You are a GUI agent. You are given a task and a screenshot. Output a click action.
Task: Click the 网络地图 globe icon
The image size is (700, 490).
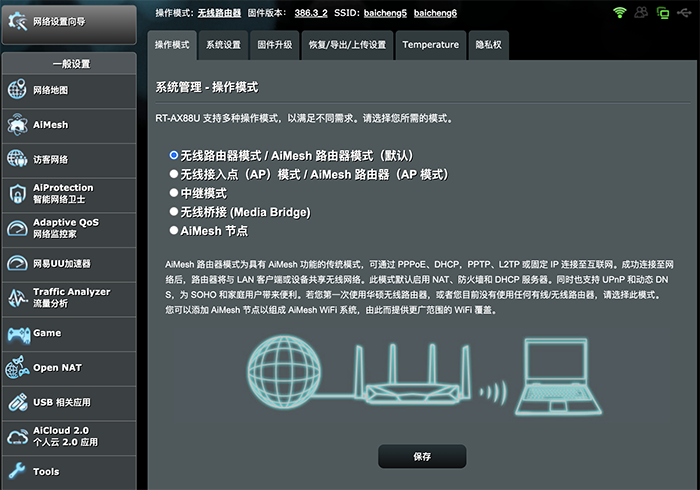pyautogui.click(x=17, y=89)
